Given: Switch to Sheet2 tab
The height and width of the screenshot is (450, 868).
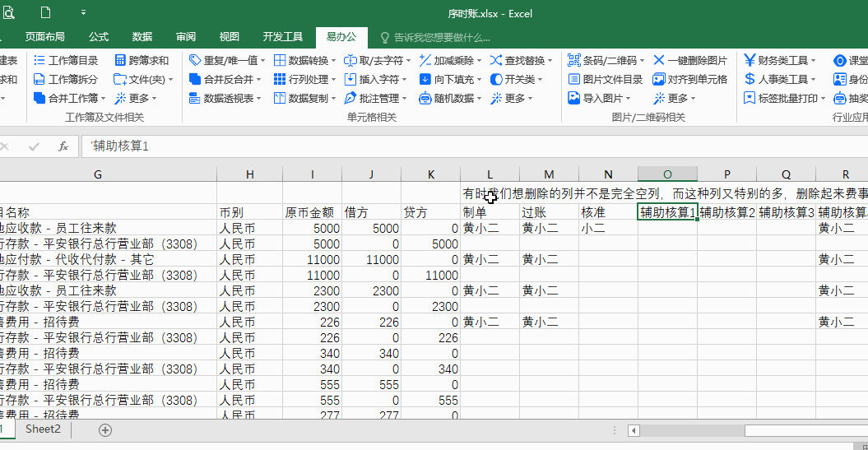Looking at the screenshot, I should click(x=43, y=429).
